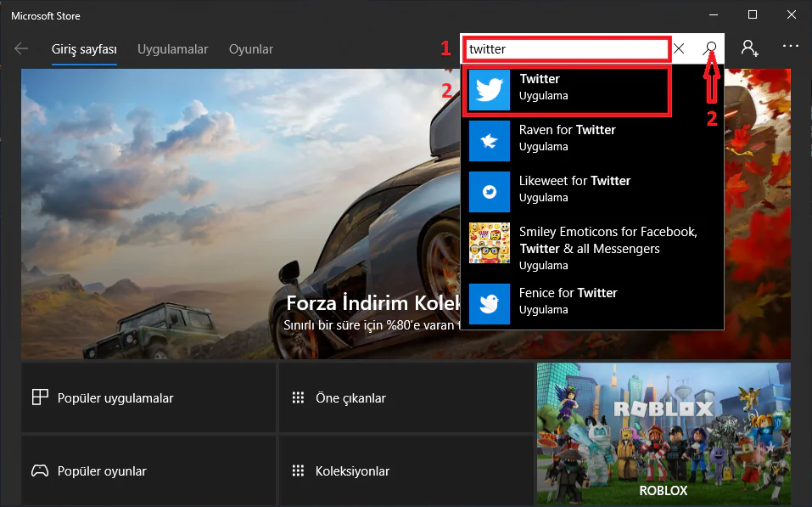Open Popüler uygulamalar tile
This screenshot has height=507, width=812.
tap(148, 398)
